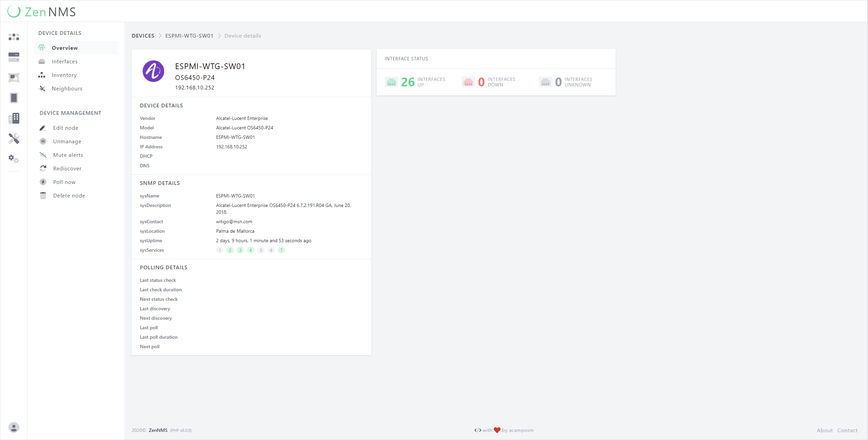Click the Overview fingerprint icon
This screenshot has width=868, height=440.
tap(42, 48)
